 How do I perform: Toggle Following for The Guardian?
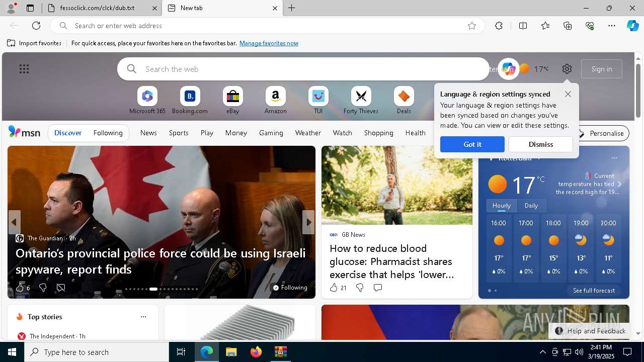(290, 288)
